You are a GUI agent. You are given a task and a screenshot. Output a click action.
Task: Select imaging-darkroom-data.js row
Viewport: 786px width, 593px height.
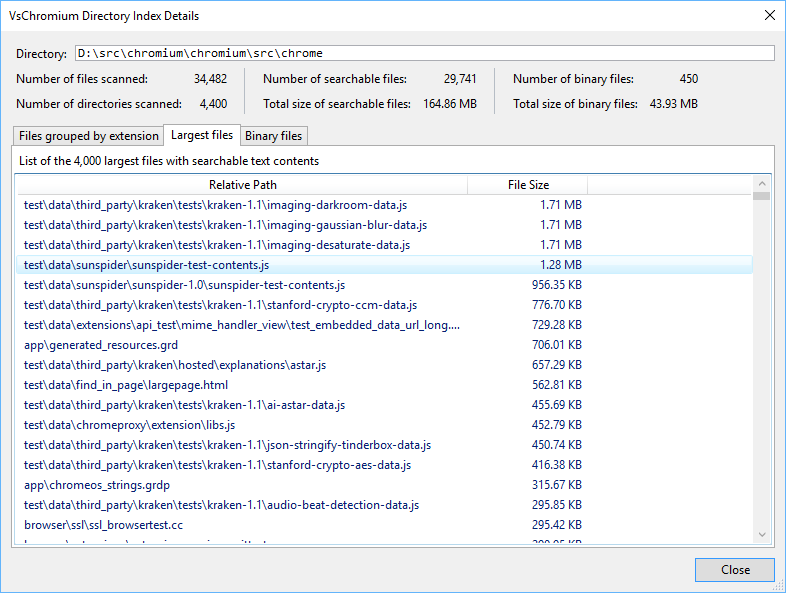tap(385, 205)
